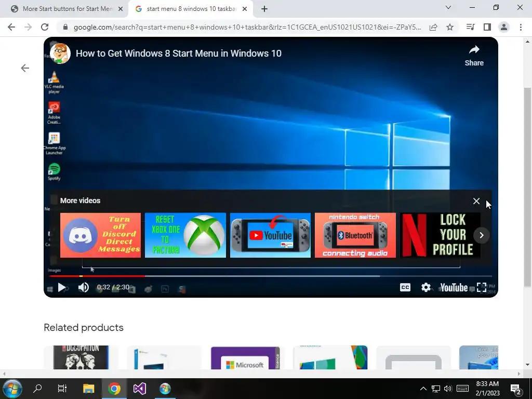The height and width of the screenshot is (399, 532).
Task: Play the YouTube video
Action: (x=62, y=287)
